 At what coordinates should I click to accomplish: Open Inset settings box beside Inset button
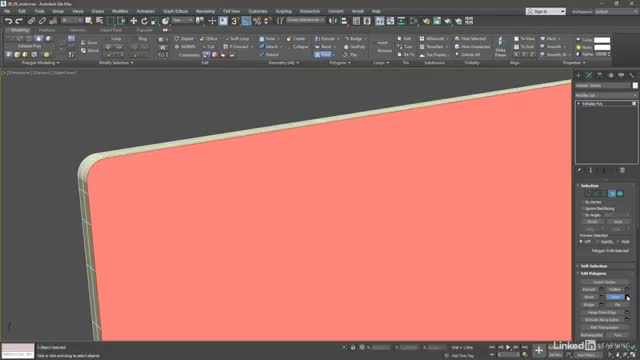pos(627,297)
